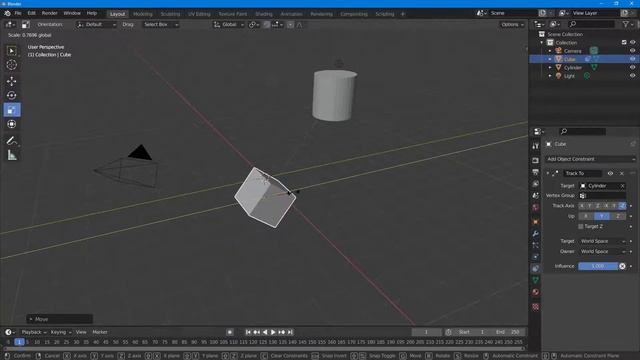
Task: Open the Window menu
Action: (x=72, y=13)
